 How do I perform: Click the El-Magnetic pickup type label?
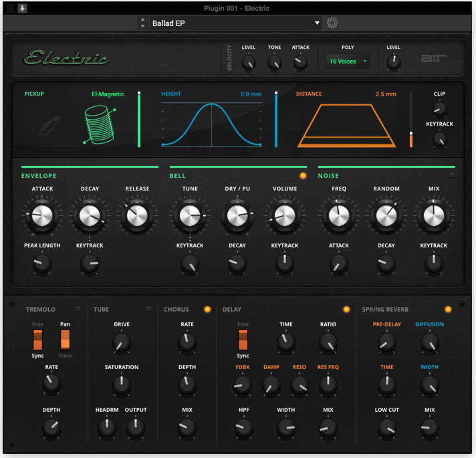(x=108, y=94)
